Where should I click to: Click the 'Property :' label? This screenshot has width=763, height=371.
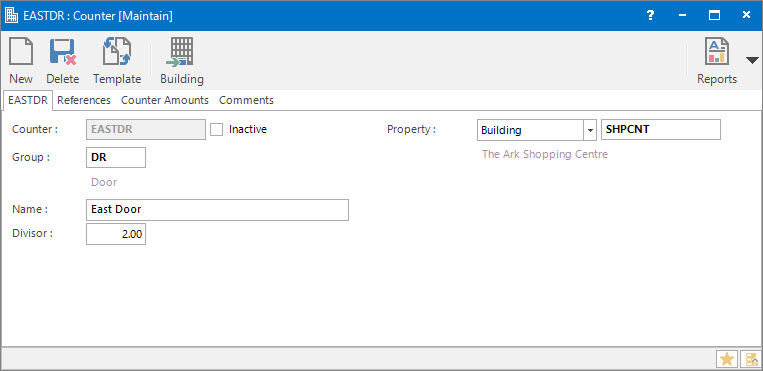coord(411,130)
